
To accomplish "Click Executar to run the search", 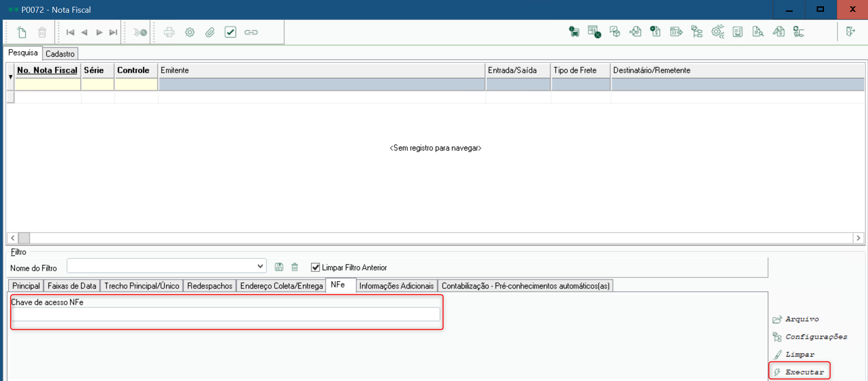I will (x=799, y=372).
